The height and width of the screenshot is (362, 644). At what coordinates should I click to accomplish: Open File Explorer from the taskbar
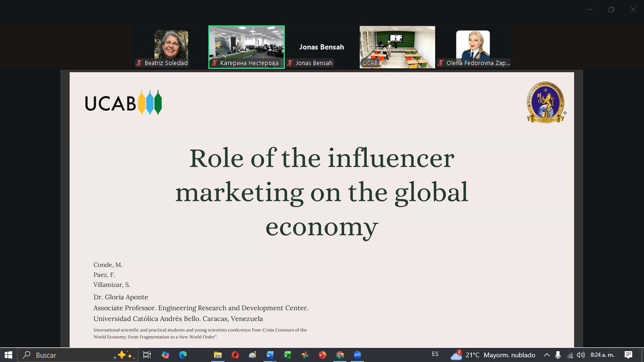217,355
